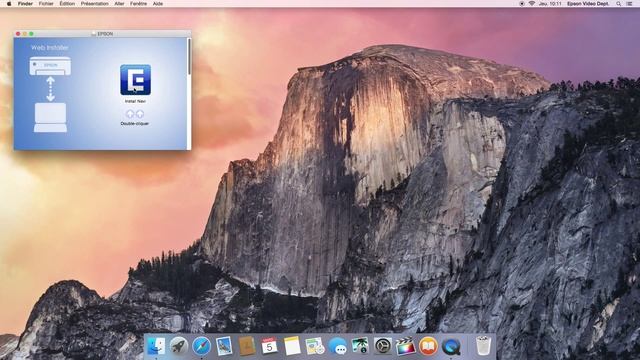Launch QuickTime Player from the Dock
Viewport: 640px width, 360px height.
point(451,346)
